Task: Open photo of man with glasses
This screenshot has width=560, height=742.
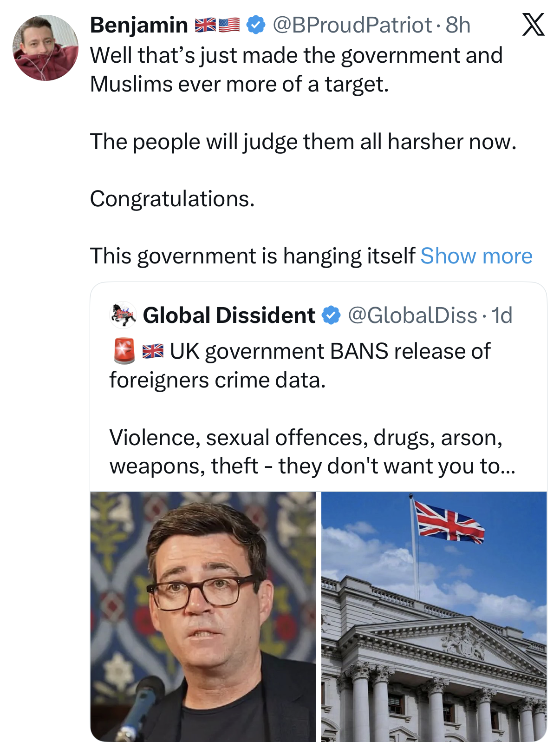Action: pyautogui.click(x=203, y=617)
